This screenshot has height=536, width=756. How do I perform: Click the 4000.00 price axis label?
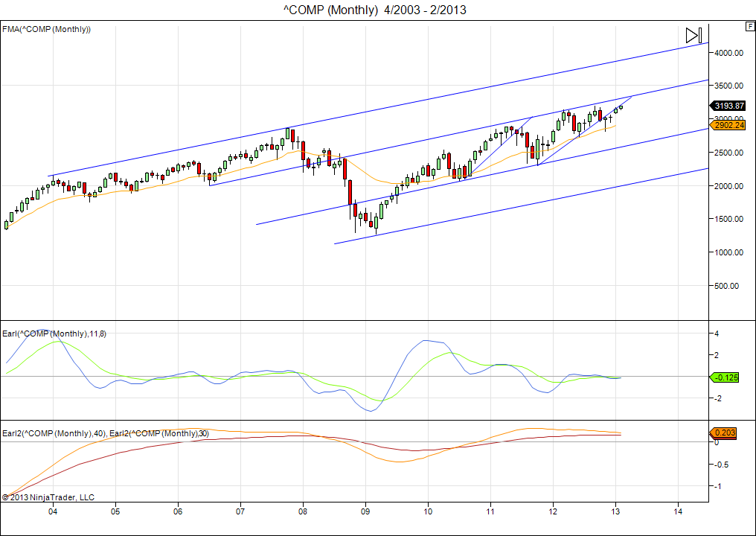coord(729,53)
